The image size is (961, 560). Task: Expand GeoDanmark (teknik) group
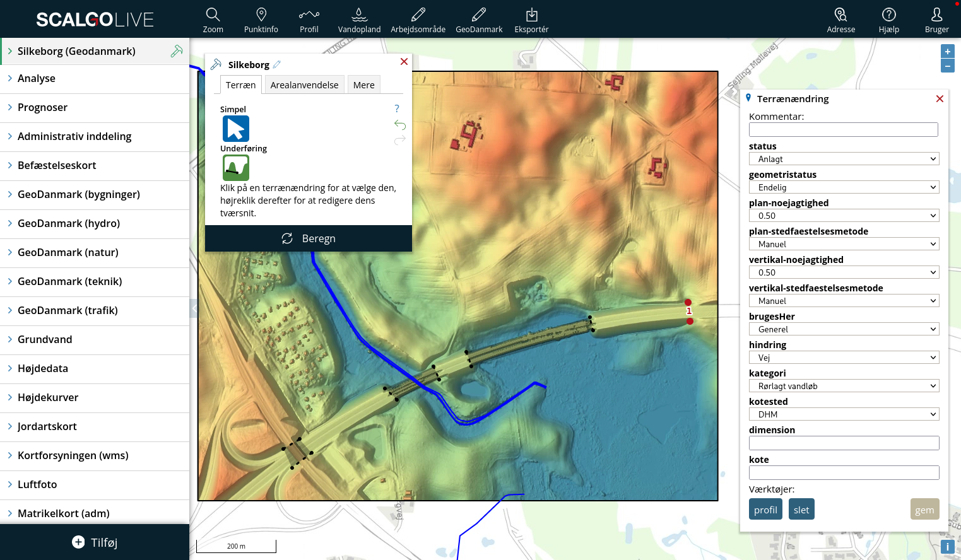95,282
